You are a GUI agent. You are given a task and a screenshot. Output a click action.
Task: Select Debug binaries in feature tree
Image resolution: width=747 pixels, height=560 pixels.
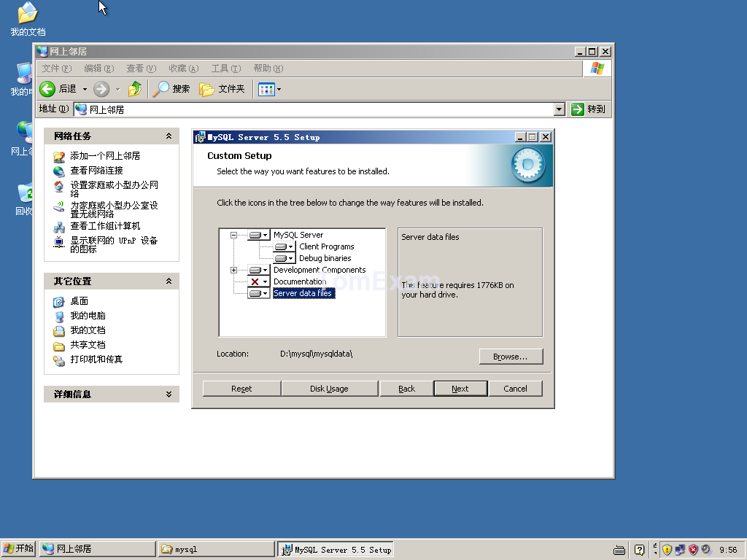tap(325, 258)
